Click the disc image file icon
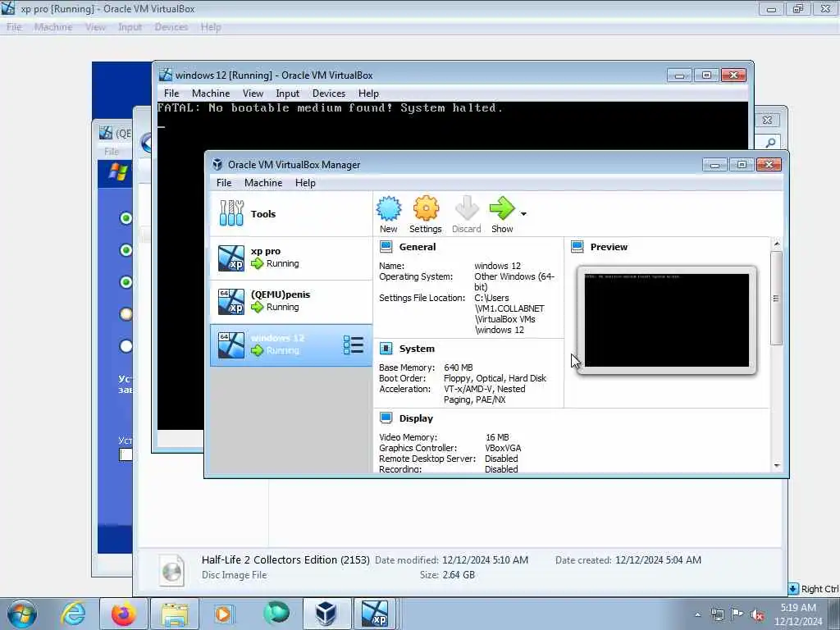 tap(172, 570)
